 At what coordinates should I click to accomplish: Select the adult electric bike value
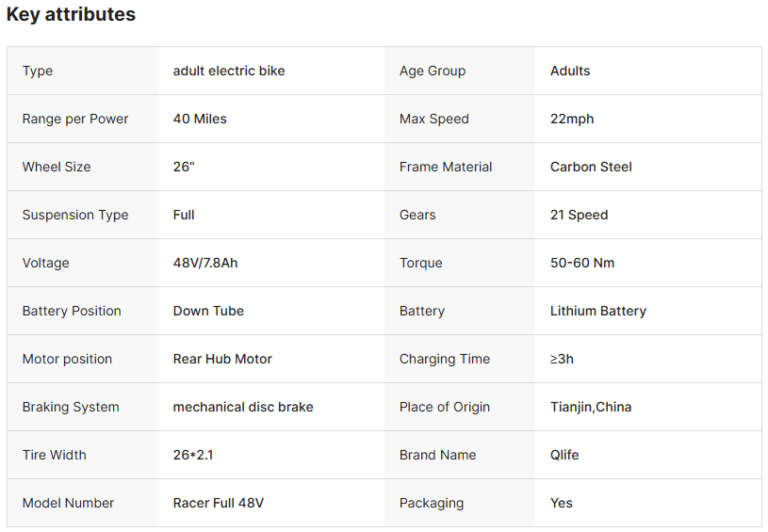(229, 71)
